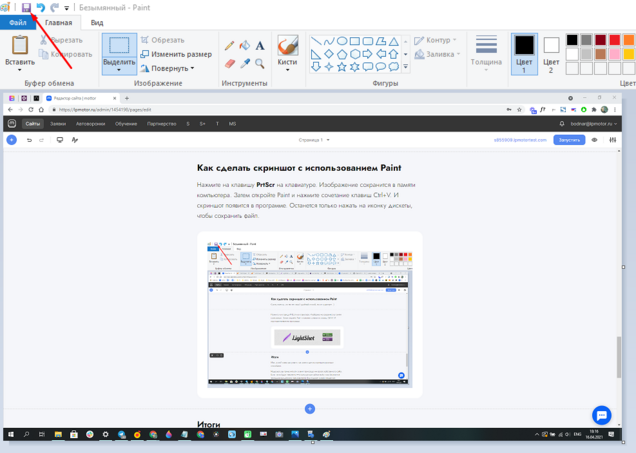
Task: Click the blue add-block plus below the image
Action: click(309, 409)
